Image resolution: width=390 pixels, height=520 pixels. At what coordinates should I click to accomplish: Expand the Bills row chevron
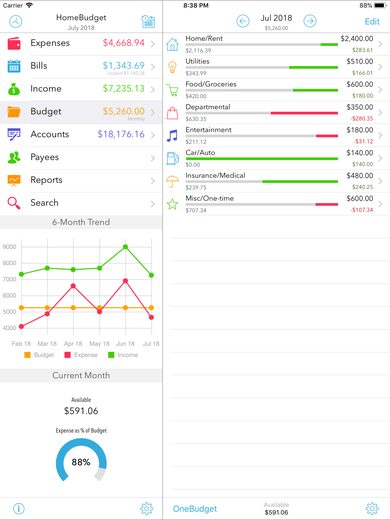tap(153, 67)
